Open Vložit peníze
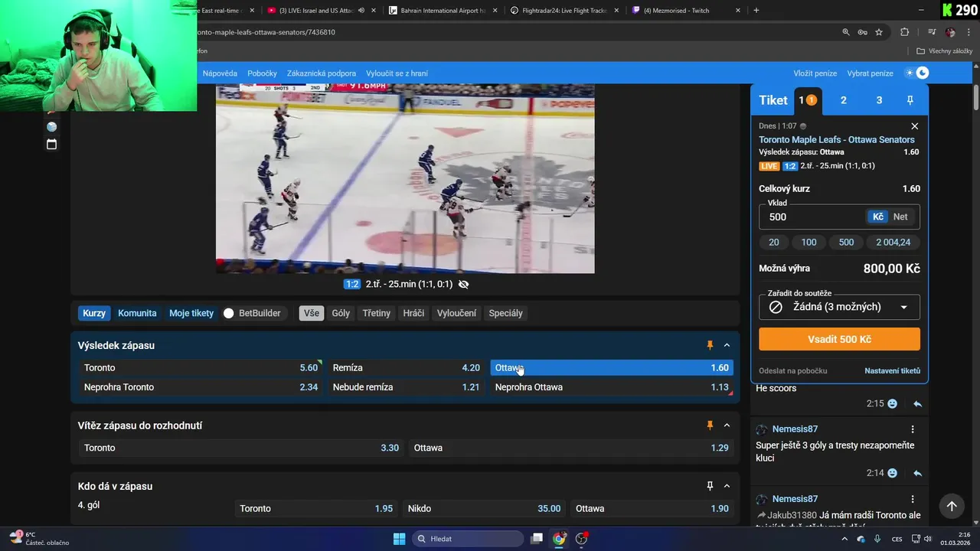 click(x=815, y=73)
